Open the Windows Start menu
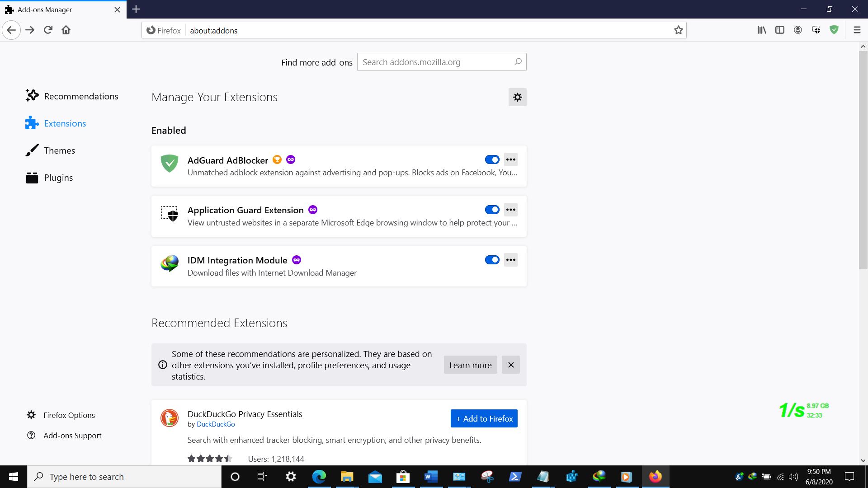 pos(14,477)
